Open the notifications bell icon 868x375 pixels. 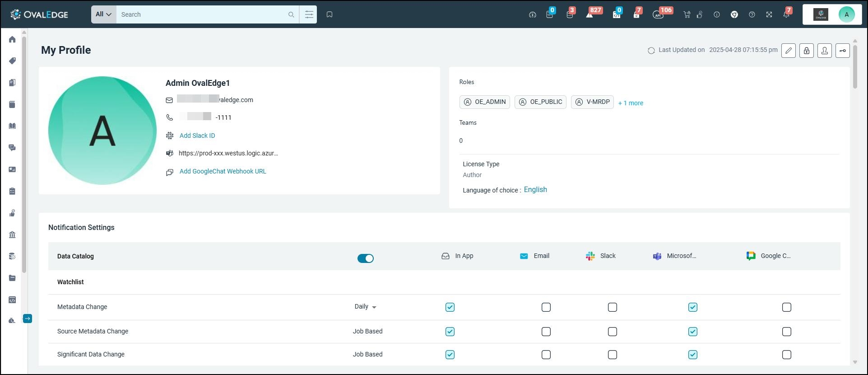pos(786,14)
